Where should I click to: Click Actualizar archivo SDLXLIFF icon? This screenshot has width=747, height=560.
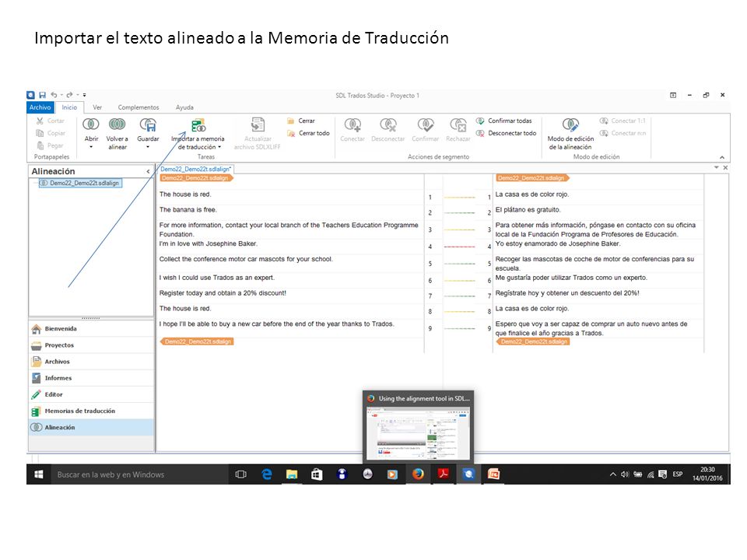coord(258,124)
